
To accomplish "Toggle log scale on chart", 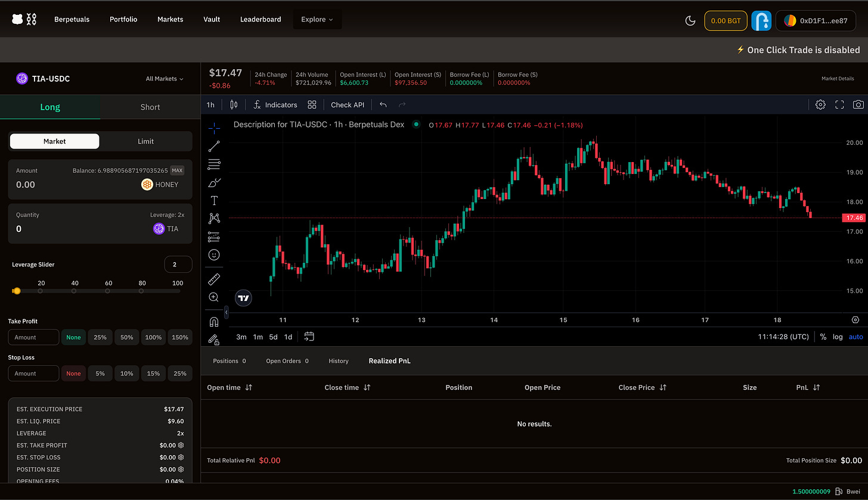I will 838,337.
